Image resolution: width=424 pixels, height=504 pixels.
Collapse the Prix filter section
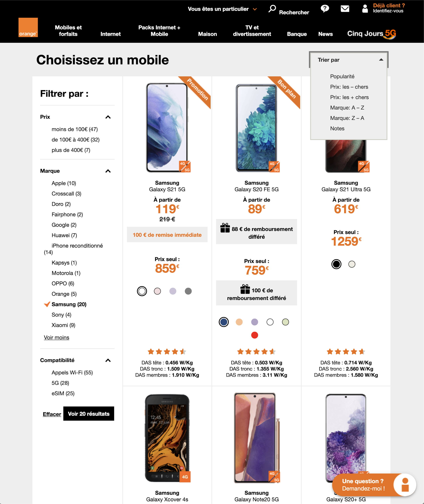[x=108, y=117]
